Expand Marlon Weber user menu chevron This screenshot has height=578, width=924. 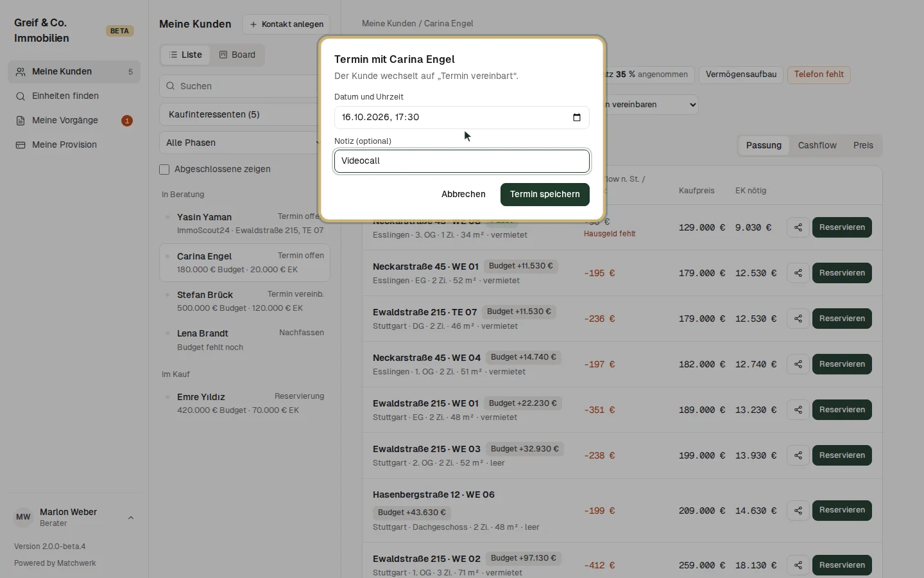click(x=131, y=518)
